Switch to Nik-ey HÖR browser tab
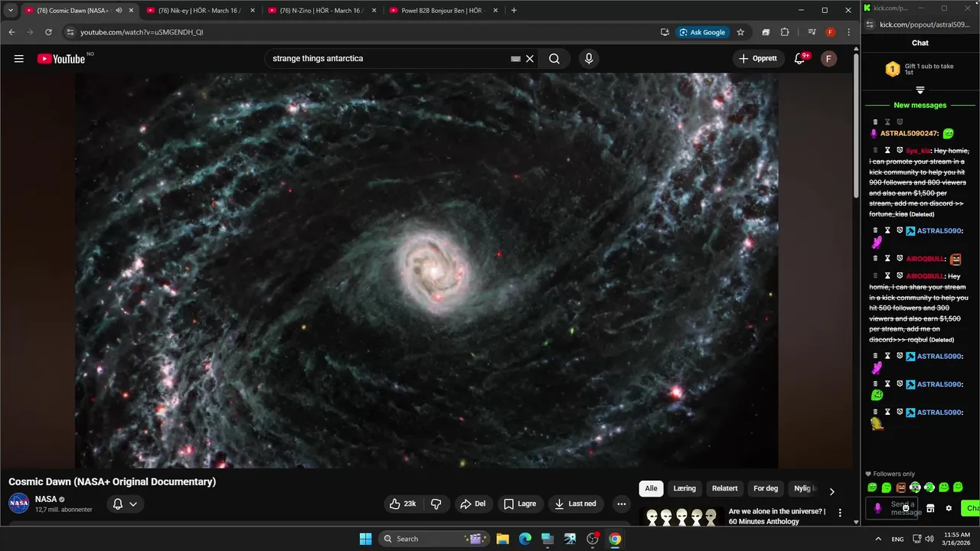980x551 pixels. click(x=199, y=11)
